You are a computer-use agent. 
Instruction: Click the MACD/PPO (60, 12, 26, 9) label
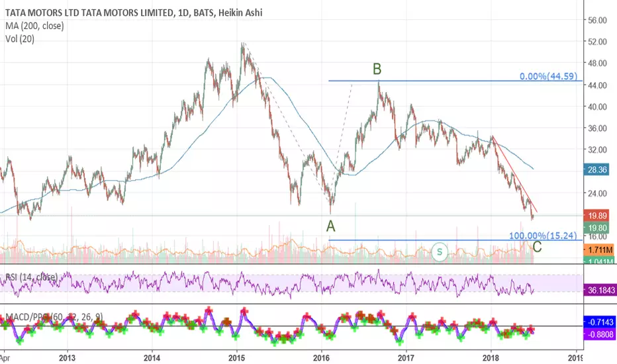[54, 317]
